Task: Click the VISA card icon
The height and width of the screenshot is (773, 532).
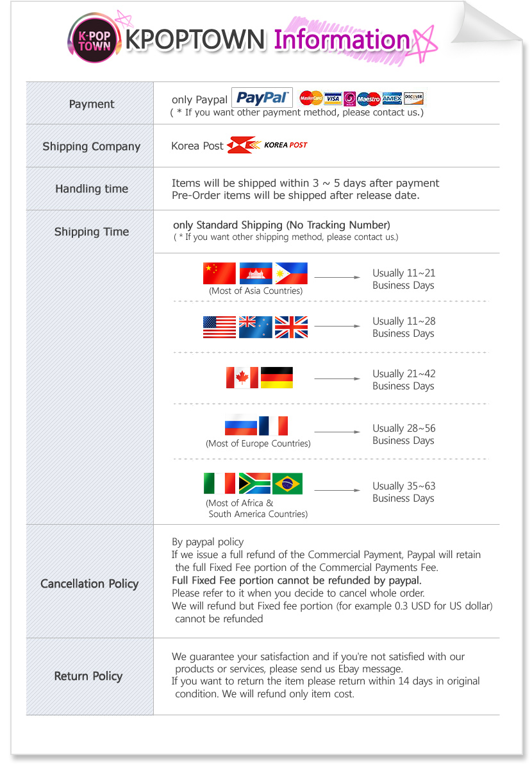Action: tap(333, 99)
